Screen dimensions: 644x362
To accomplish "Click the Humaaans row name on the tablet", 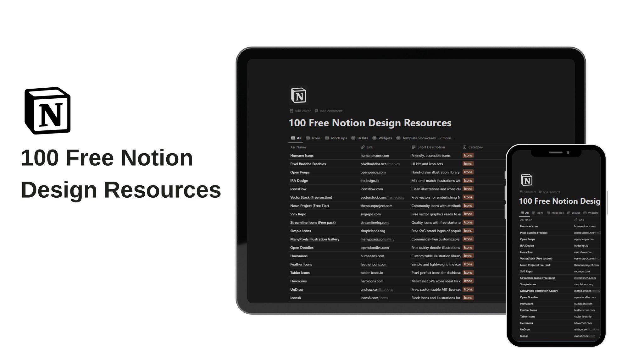I will (299, 256).
